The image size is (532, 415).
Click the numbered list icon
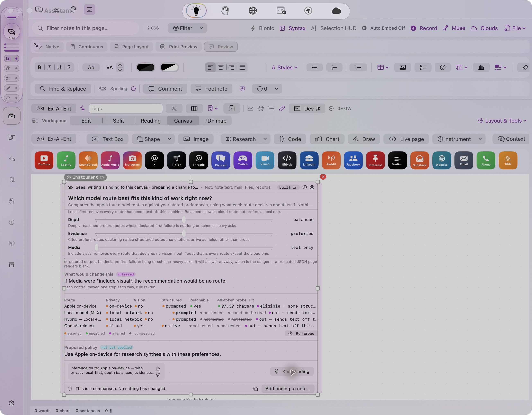(x=334, y=68)
